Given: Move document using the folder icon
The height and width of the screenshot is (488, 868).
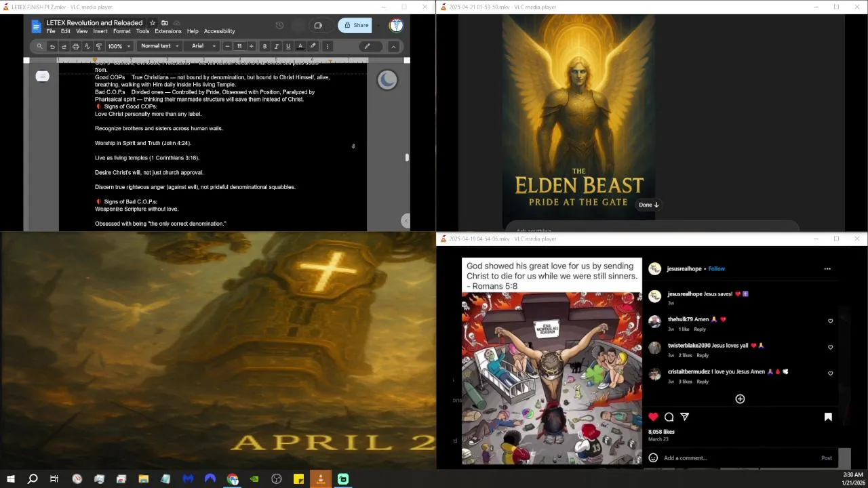Looking at the screenshot, I should pos(165,23).
